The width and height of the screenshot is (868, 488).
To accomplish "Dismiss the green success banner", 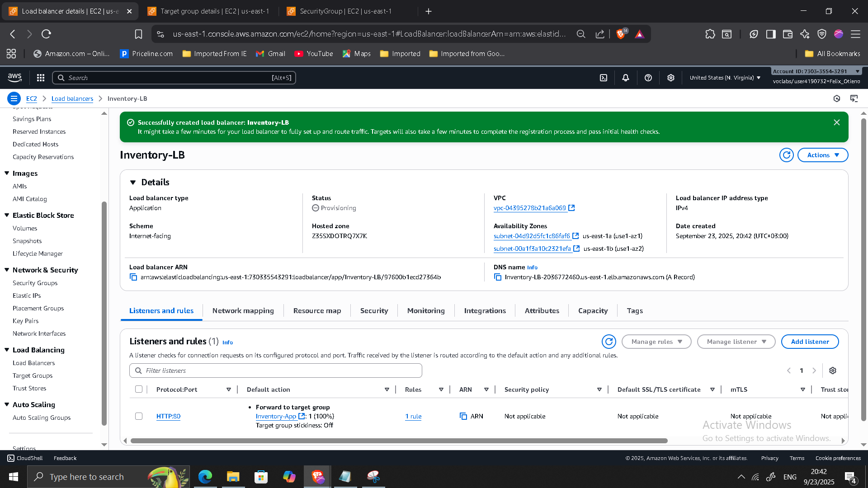I will click(x=837, y=122).
